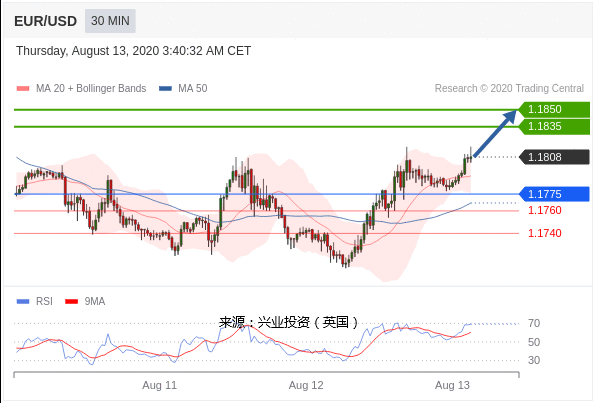Click the 1.1760 red support label
This screenshot has width=594, height=403.
coord(545,210)
